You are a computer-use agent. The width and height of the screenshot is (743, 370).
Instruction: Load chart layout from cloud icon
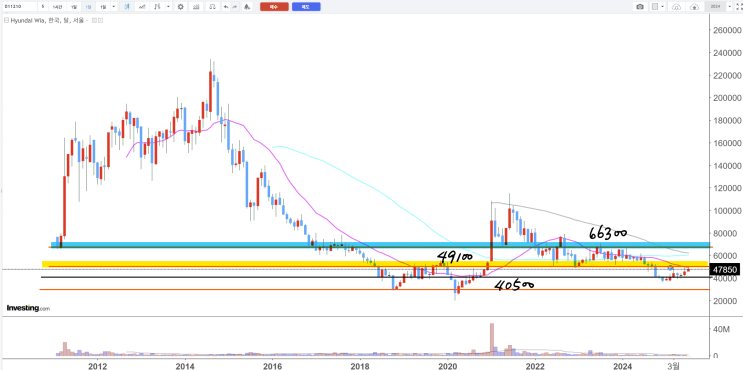tap(677, 7)
